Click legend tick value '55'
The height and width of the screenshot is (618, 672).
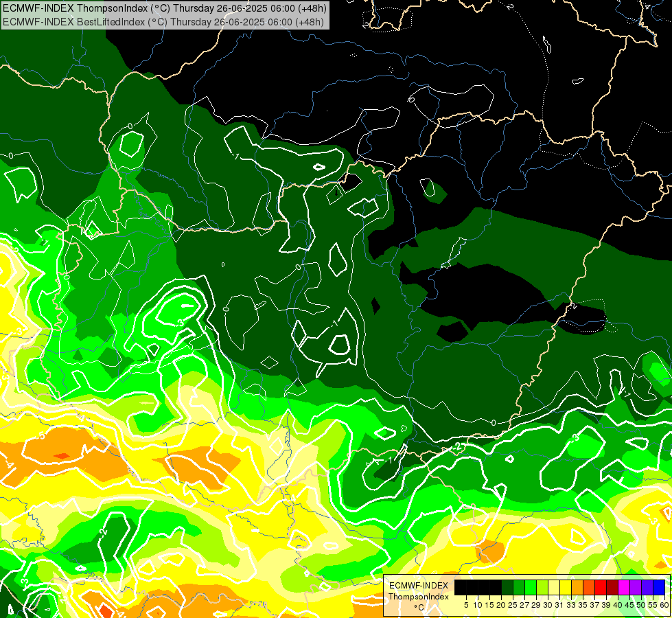point(653,605)
